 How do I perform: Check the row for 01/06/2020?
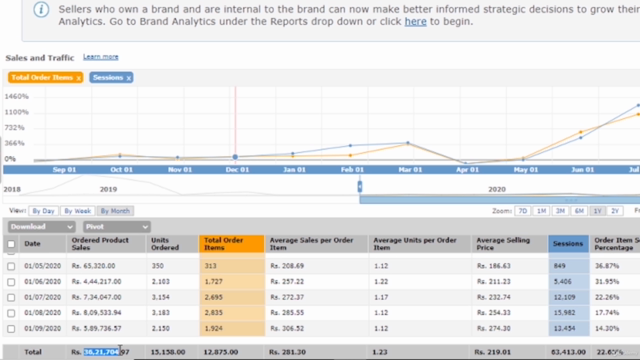[x=11, y=282]
